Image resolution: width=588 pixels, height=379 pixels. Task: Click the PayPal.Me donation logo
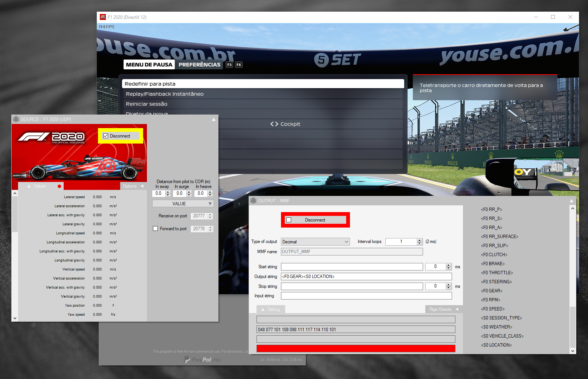point(202,360)
